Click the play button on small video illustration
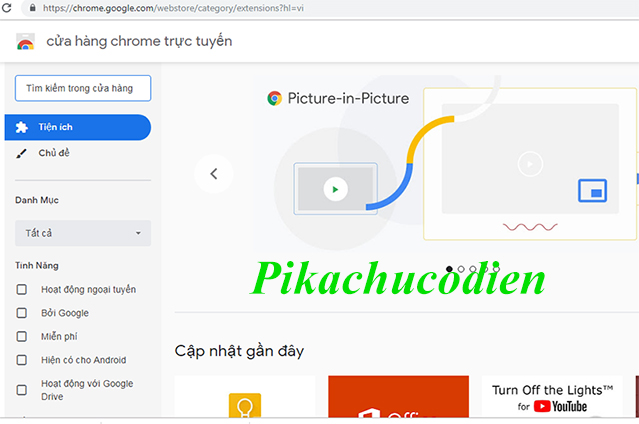The image size is (639, 424). click(x=335, y=189)
